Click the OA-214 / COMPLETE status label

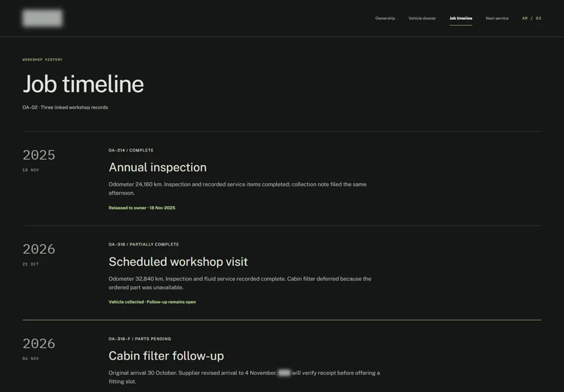131,150
